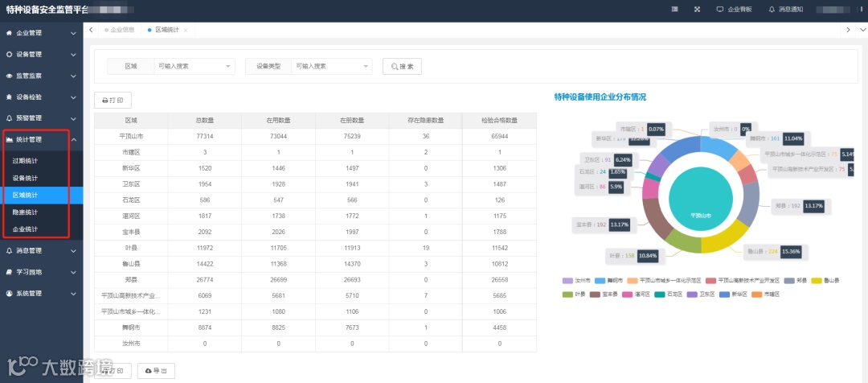Click the 特种设备使用企业分布情况 chart title
This screenshot has width=868, height=383.
(600, 97)
